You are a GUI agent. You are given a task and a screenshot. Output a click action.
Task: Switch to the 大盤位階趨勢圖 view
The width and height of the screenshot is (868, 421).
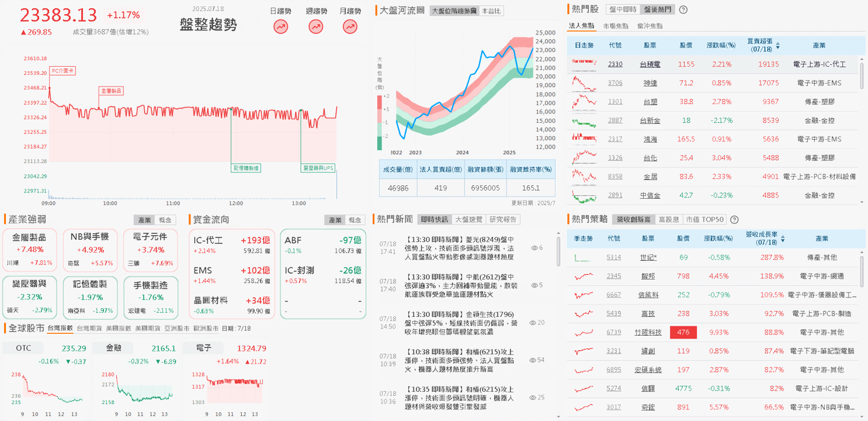click(454, 11)
